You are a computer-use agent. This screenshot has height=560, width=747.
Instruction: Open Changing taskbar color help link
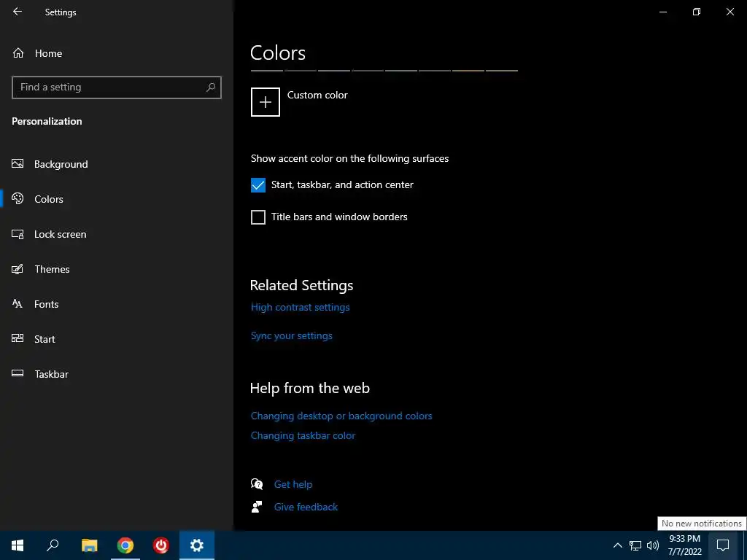coord(303,435)
